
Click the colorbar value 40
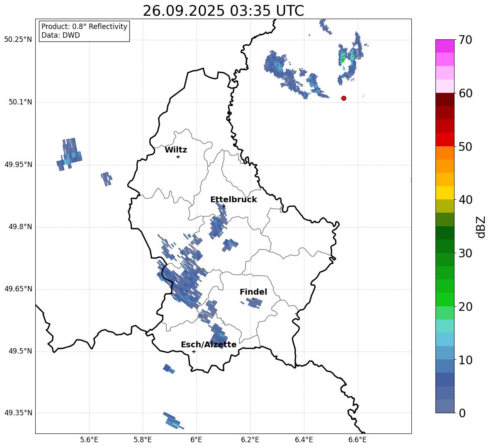(465, 200)
